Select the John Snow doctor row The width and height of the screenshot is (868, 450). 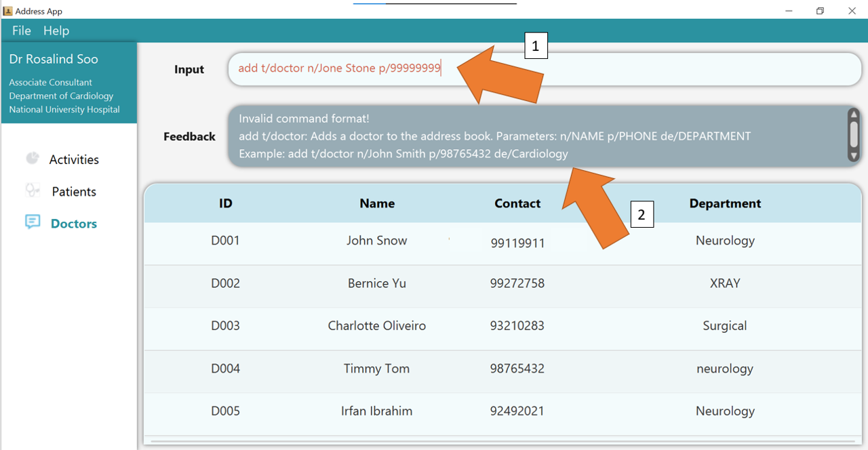[377, 241]
